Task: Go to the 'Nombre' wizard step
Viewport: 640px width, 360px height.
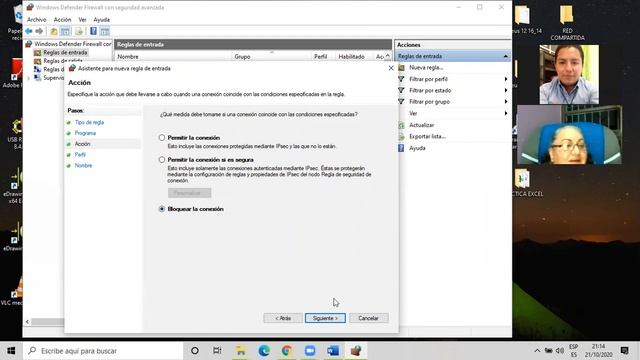Action: point(83,165)
